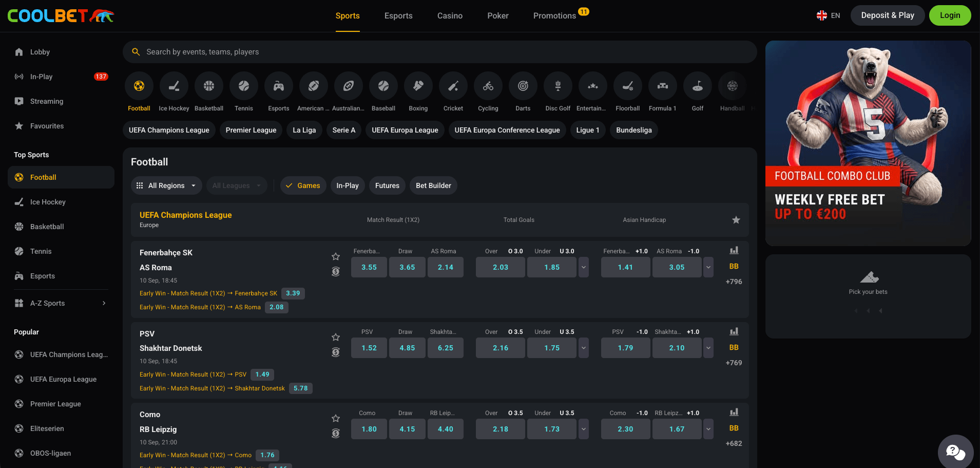
Task: Expand total goals lines for PSV match
Action: [x=584, y=348]
